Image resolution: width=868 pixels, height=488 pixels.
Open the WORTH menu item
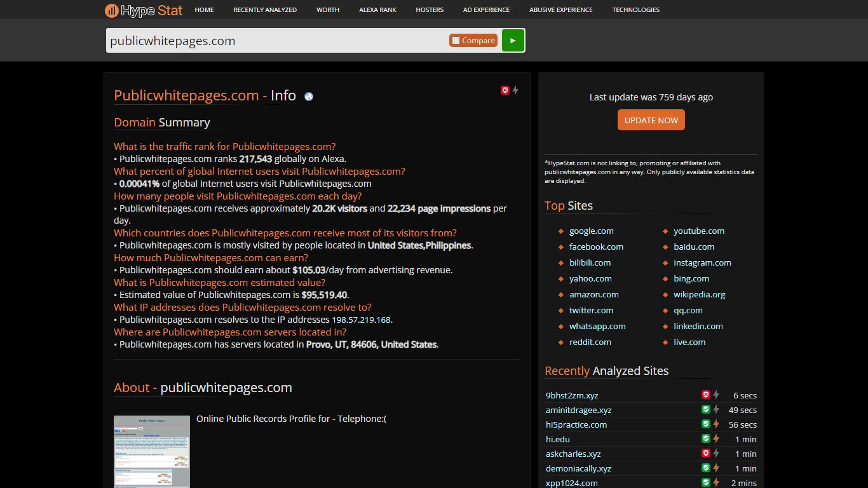328,10
